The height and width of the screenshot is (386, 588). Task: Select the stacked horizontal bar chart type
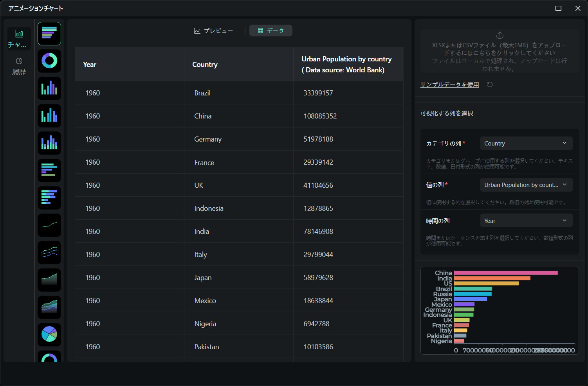pyautogui.click(x=49, y=198)
